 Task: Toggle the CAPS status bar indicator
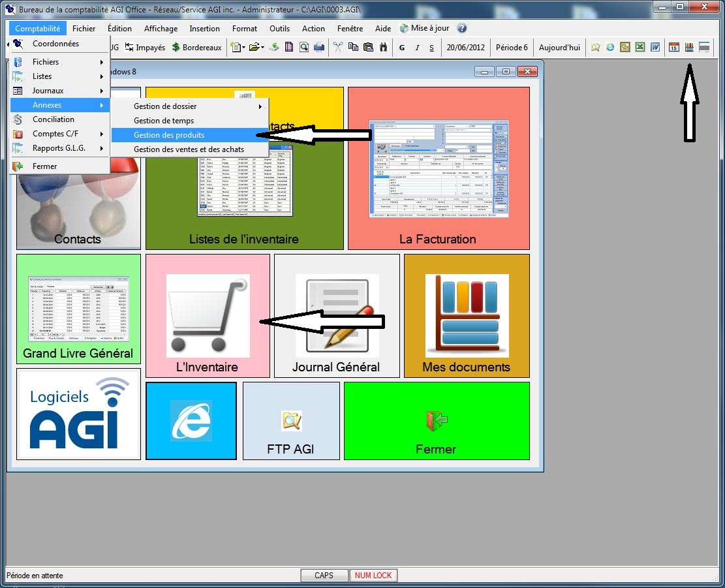324,576
